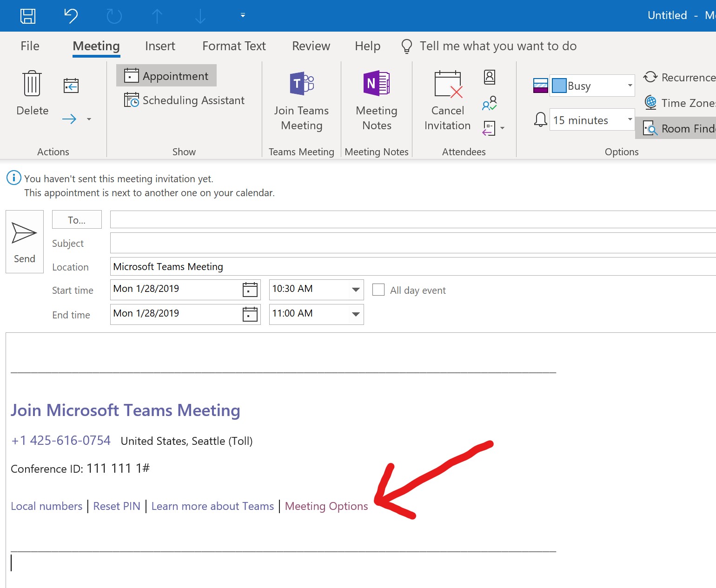
Task: Open the Start time calendar picker
Action: click(x=250, y=290)
